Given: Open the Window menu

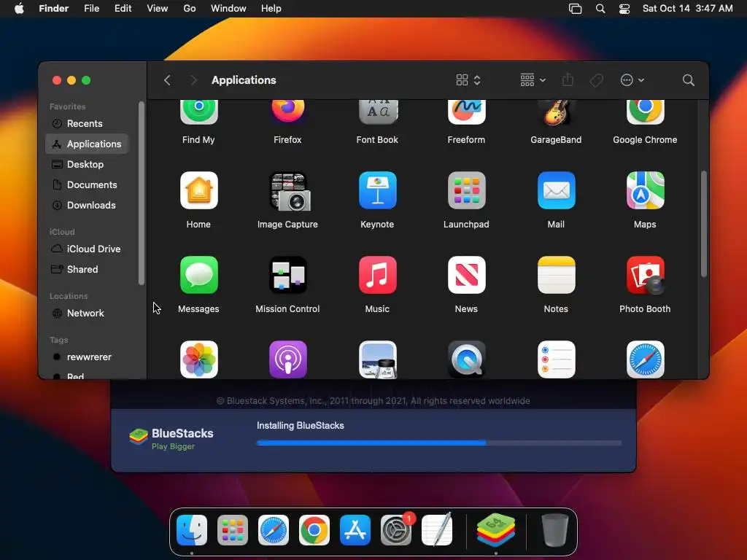Looking at the screenshot, I should coord(228,9).
